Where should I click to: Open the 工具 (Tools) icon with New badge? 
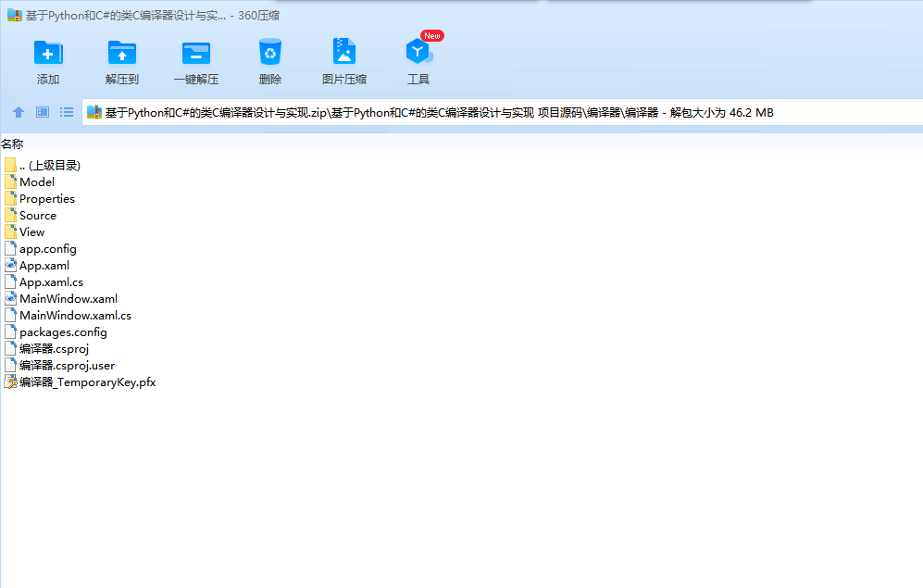point(418,51)
